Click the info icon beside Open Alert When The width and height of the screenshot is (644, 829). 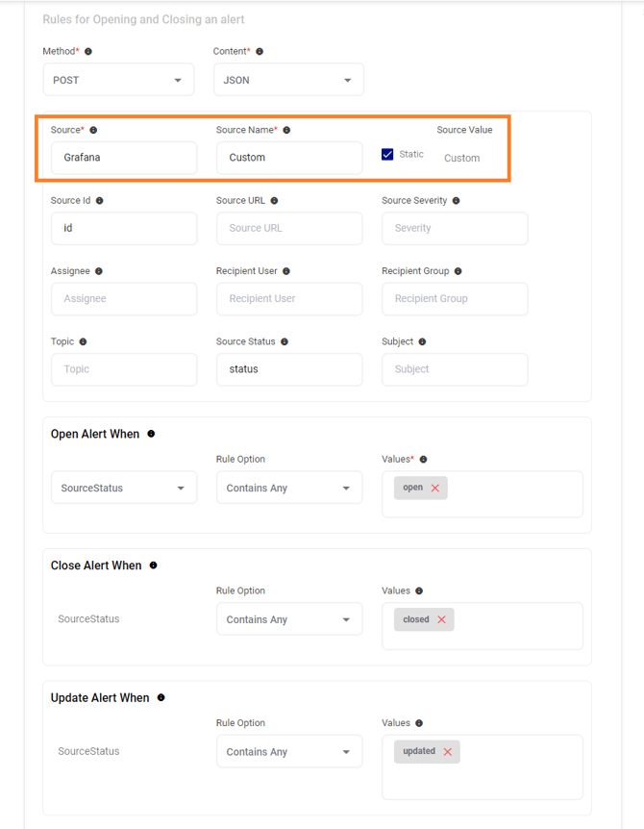[x=151, y=434]
